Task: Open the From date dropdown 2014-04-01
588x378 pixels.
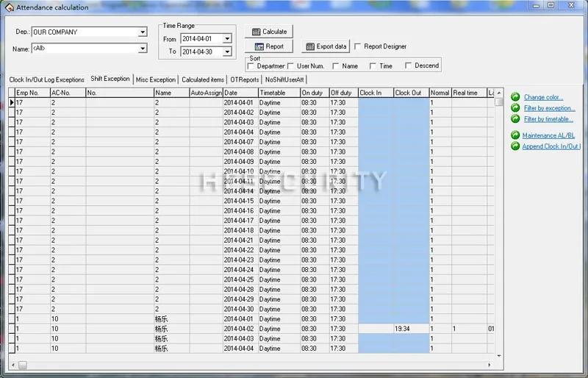Action: [227, 38]
